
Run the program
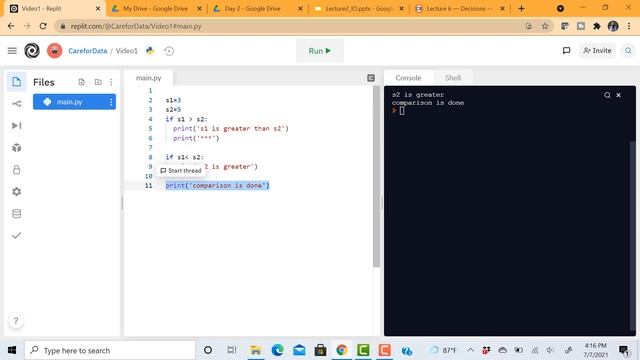click(x=320, y=51)
